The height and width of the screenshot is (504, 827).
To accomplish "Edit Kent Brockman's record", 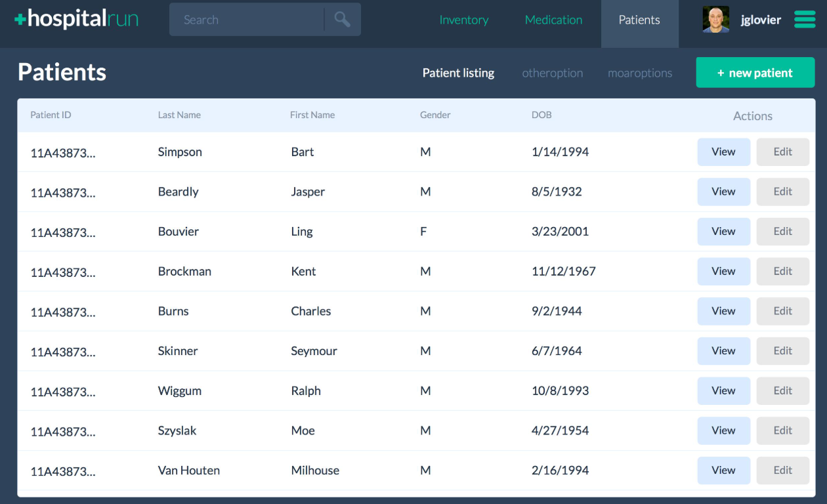I will (782, 271).
